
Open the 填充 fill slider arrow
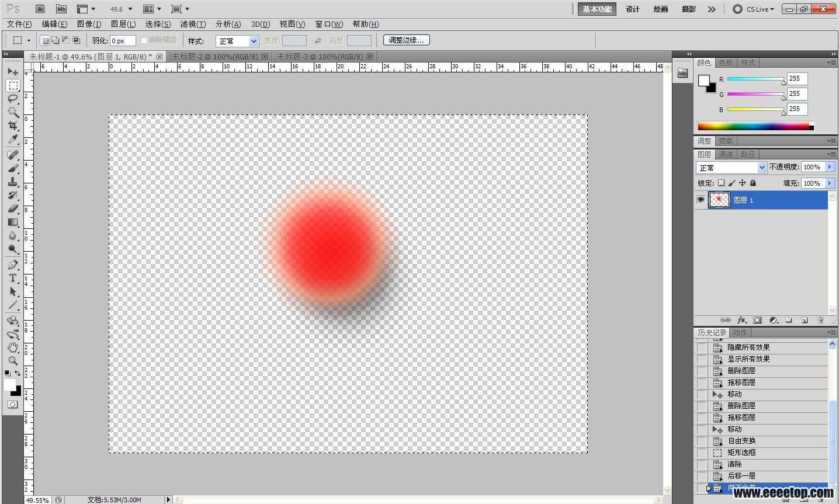coord(830,183)
